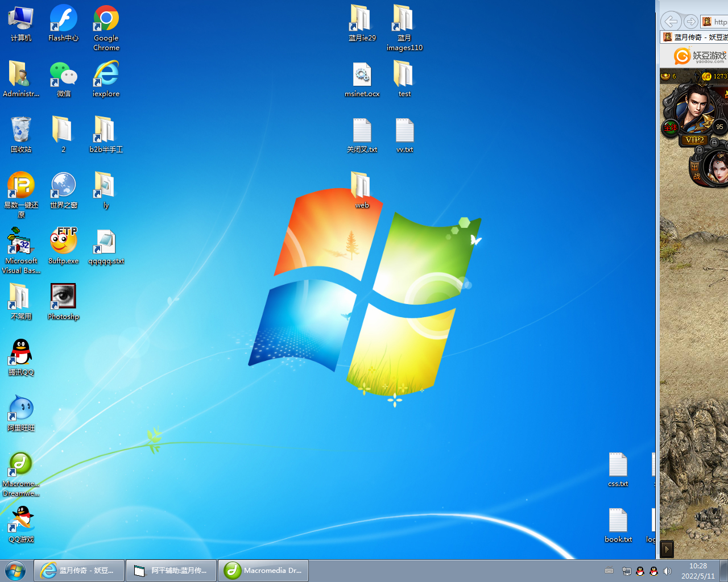Viewport: 728px width, 582px height.
Task: Select the 易数一键还原 icon
Action: 21,196
